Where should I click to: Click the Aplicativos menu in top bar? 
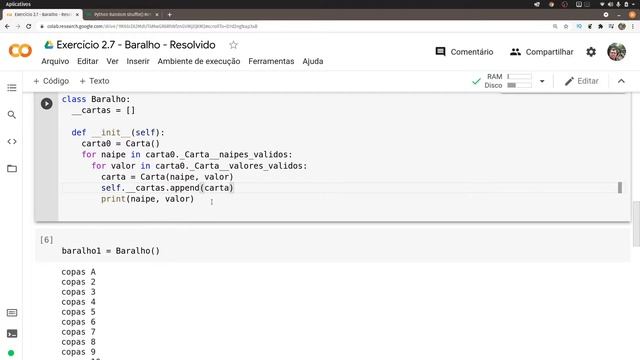point(18,4)
